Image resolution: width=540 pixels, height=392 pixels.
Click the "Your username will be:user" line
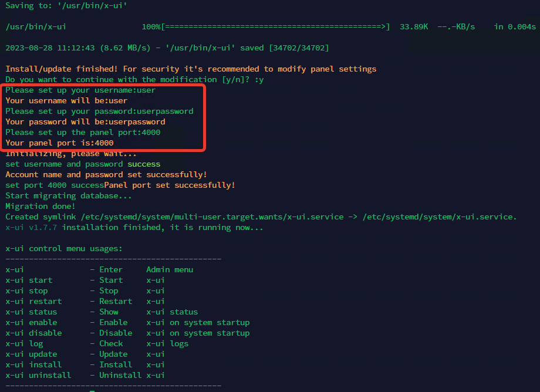click(x=66, y=100)
